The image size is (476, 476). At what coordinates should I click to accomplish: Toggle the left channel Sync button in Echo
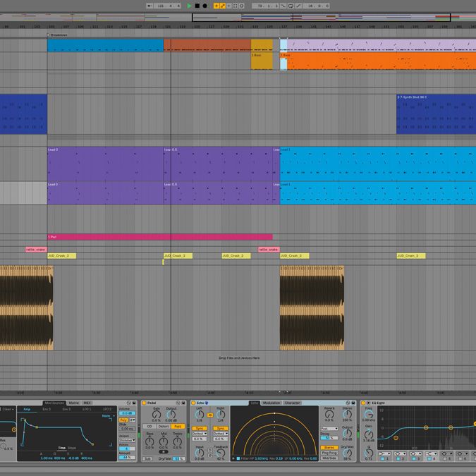(200, 428)
